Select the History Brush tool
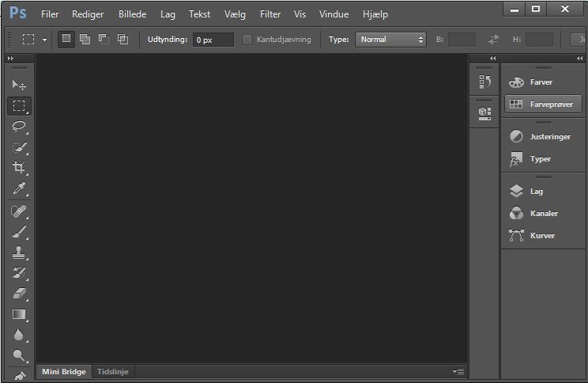This screenshot has width=588, height=383. [19, 273]
